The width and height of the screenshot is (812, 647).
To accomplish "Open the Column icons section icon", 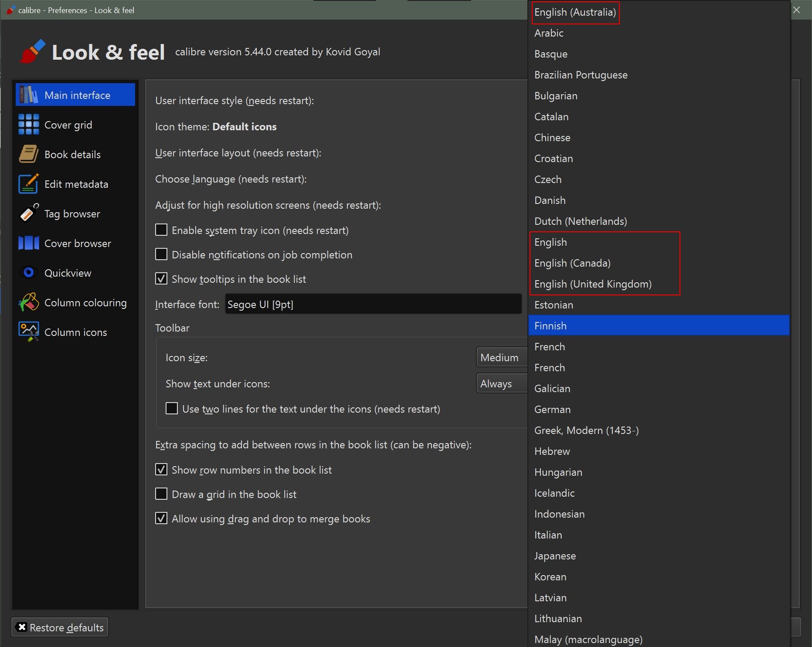I will pos(29,332).
